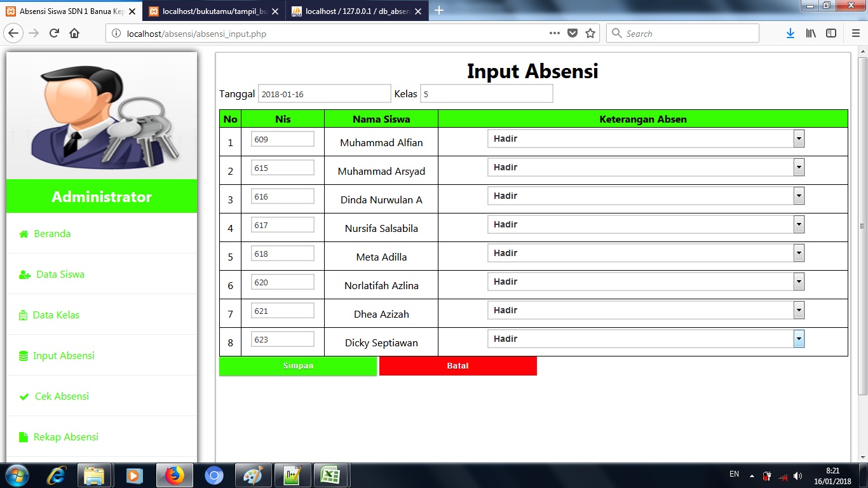Screen dimensions: 868x488
Task: Select the Input Absensi database icon
Action: click(x=25, y=355)
